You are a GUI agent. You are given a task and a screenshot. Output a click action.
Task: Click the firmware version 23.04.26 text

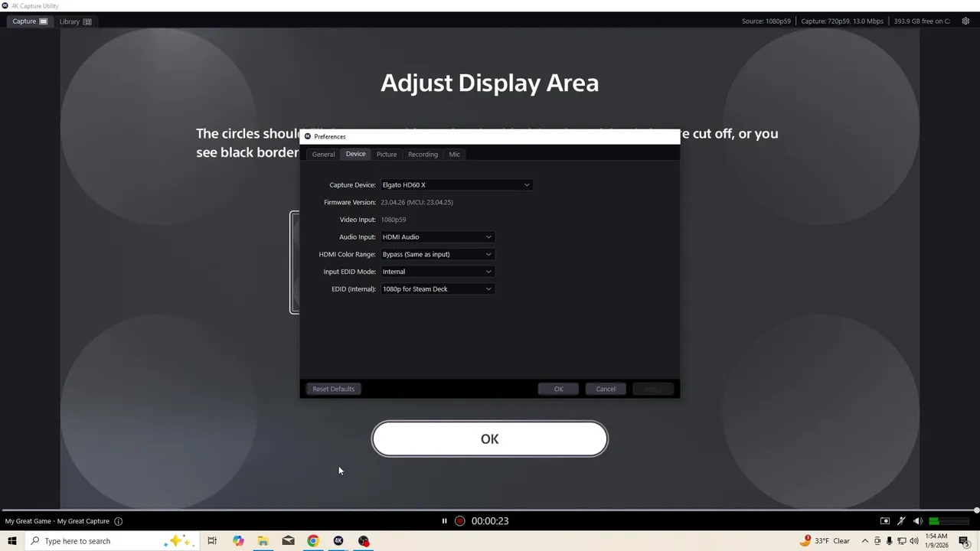click(x=416, y=202)
